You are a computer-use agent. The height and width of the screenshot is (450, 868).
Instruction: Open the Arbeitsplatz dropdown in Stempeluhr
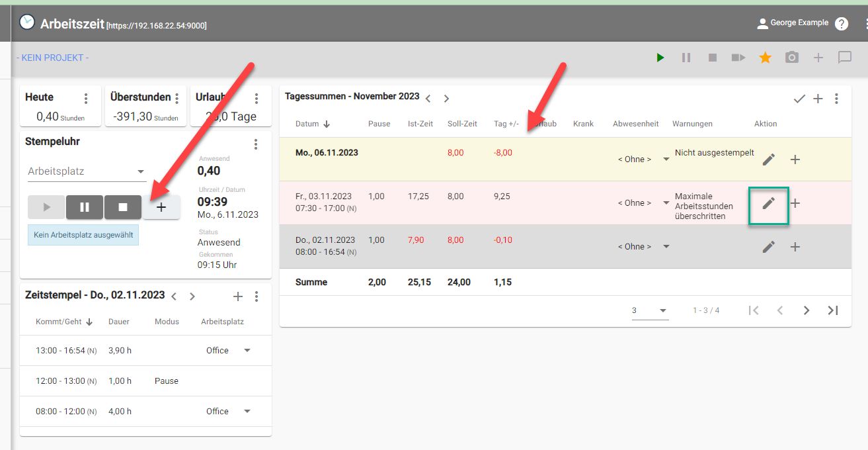pyautogui.click(x=87, y=171)
